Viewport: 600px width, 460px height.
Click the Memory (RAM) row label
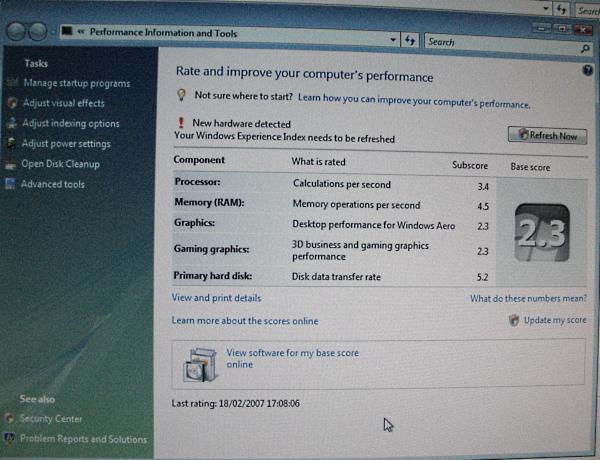[209, 202]
